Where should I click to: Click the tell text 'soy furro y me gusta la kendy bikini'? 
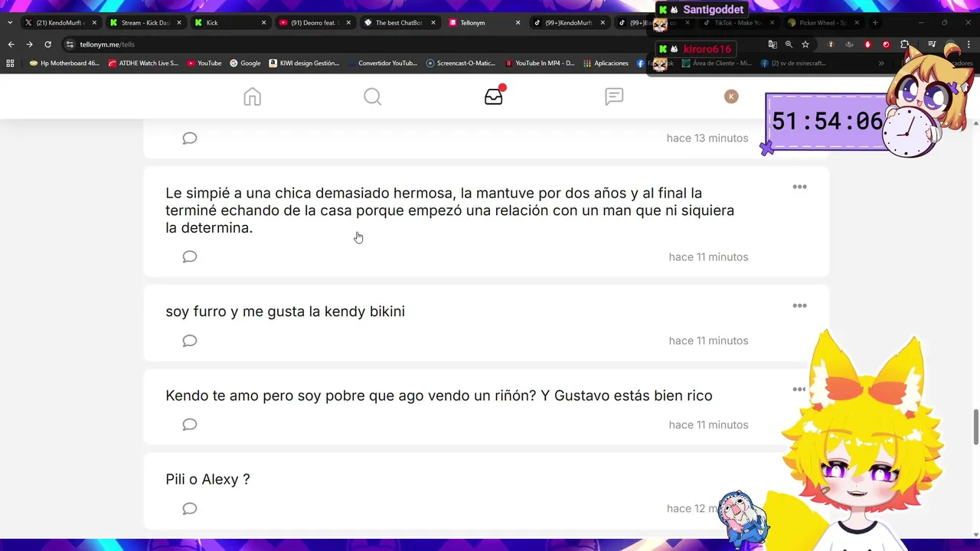(x=285, y=311)
